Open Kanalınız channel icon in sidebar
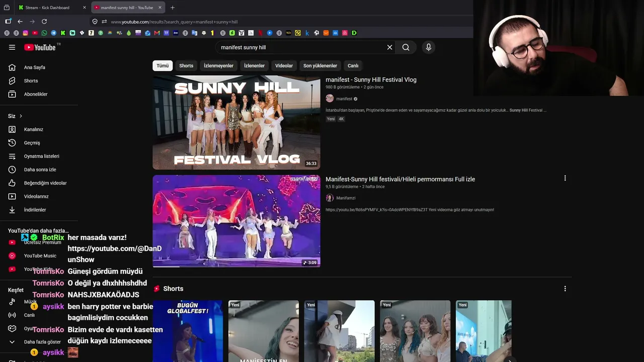 point(12,129)
